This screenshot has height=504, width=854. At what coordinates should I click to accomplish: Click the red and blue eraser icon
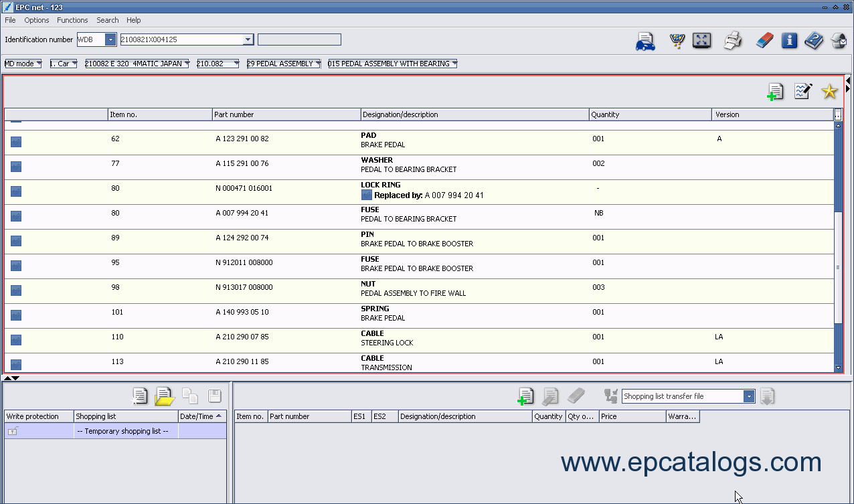(x=764, y=41)
